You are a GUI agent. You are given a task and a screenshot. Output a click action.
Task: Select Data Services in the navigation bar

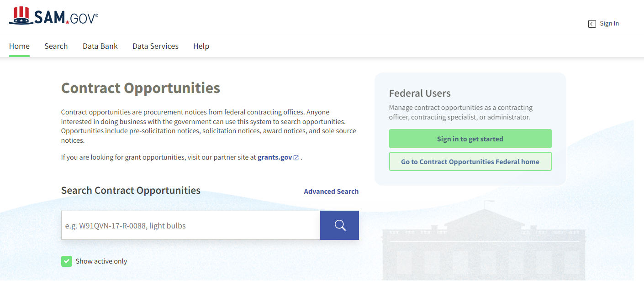(155, 46)
